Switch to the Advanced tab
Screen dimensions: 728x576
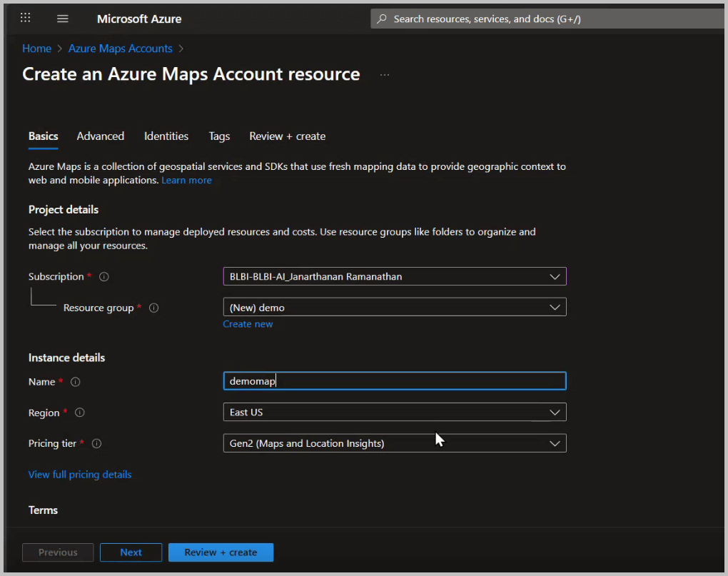[100, 136]
